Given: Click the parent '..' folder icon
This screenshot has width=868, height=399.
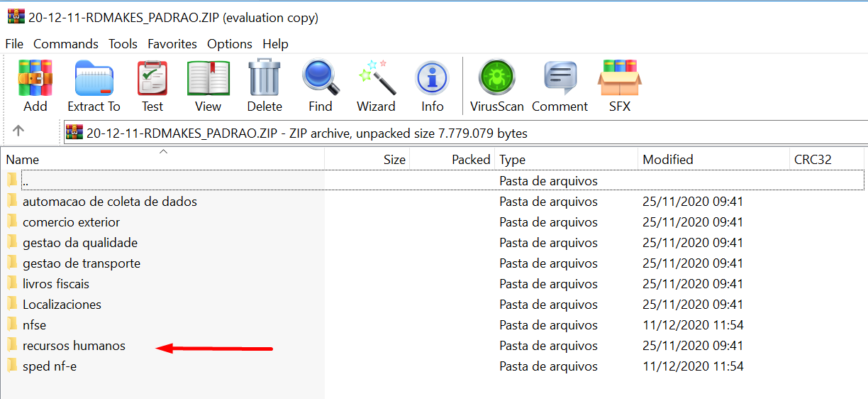Looking at the screenshot, I should point(12,180).
